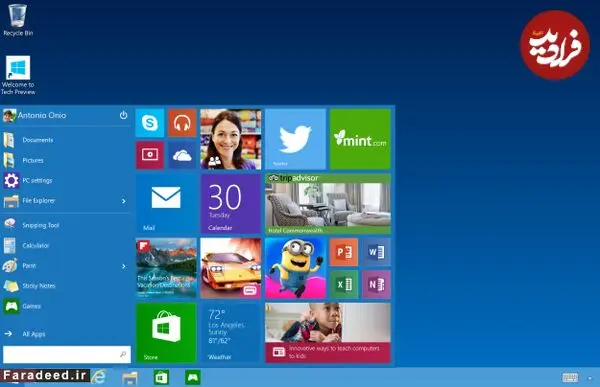Screen dimensions: 600x387
Task: Open the OneDrive cloud tile
Action: coord(182,155)
